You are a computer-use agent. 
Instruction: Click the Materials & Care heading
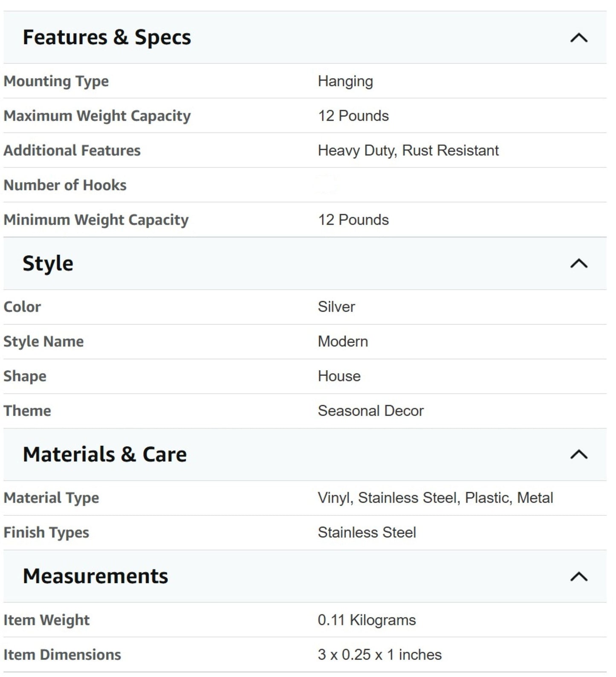[104, 454]
